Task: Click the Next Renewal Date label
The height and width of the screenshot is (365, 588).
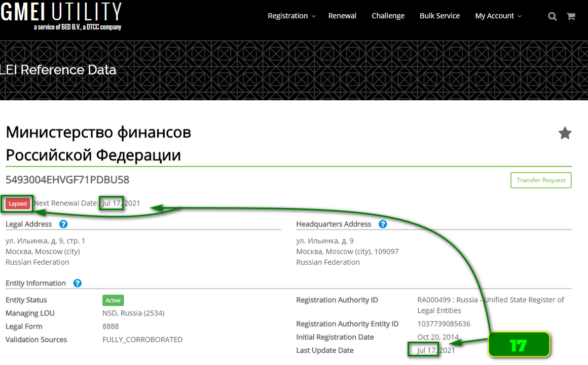Action: coord(66,203)
